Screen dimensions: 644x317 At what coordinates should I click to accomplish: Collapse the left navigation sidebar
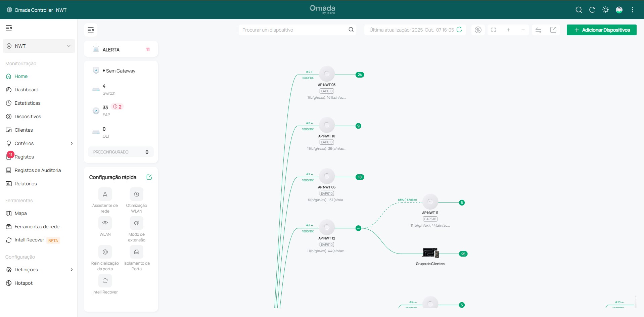tap(9, 28)
